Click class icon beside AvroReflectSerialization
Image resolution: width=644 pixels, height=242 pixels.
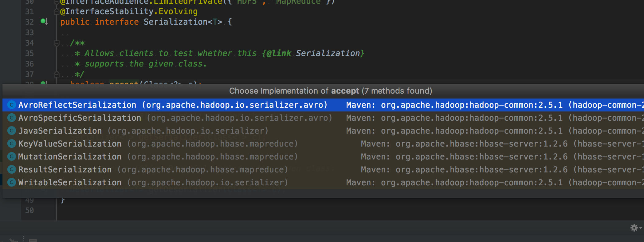coord(12,105)
